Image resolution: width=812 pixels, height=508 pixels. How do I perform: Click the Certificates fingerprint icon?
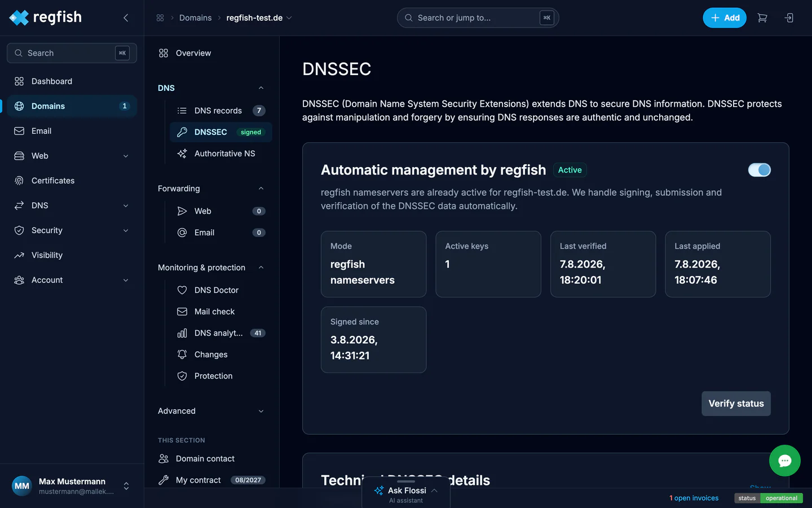point(19,181)
